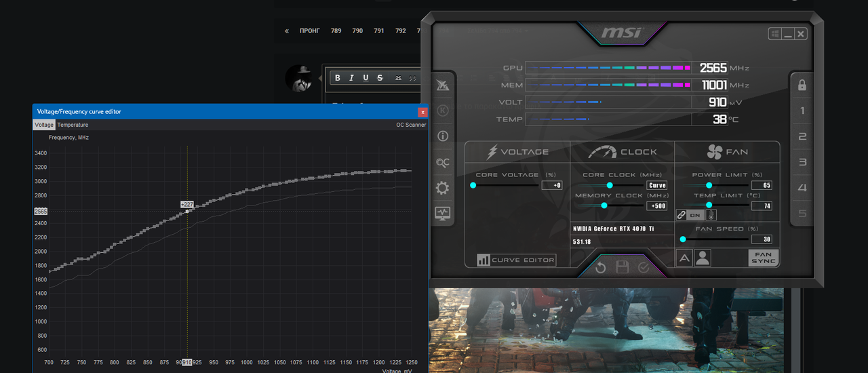Click the Temp Limit slider handle
Screen dimensions: 868x373
709,205
